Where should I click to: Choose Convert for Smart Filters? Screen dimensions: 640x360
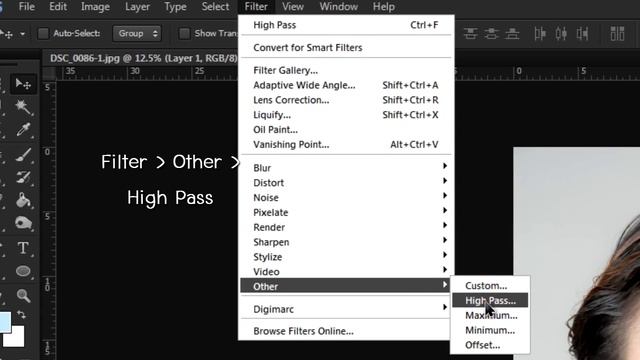tap(346, 47)
